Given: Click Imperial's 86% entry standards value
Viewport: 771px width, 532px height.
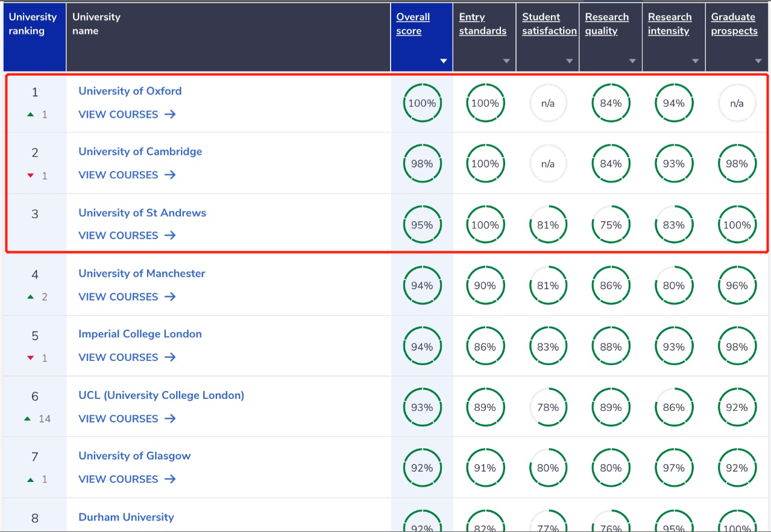Looking at the screenshot, I should coord(485,346).
